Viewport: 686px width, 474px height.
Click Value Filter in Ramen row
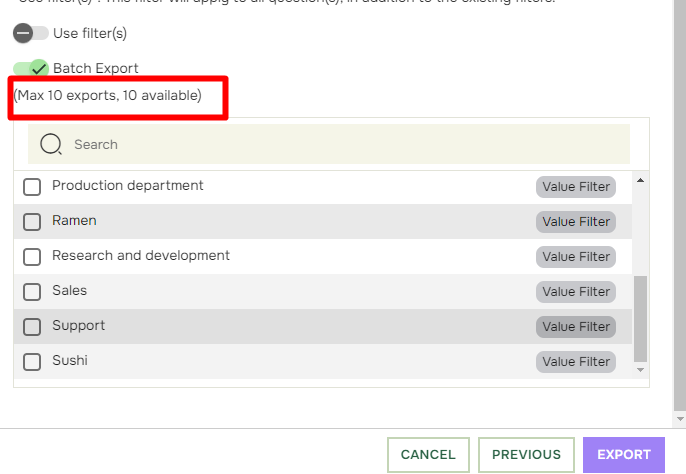(576, 222)
